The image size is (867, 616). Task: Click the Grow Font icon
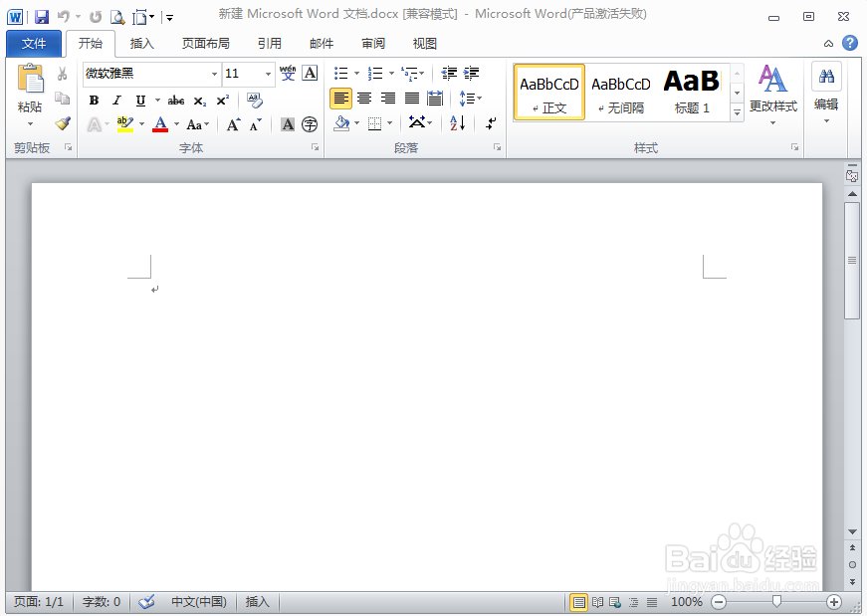pyautogui.click(x=233, y=124)
